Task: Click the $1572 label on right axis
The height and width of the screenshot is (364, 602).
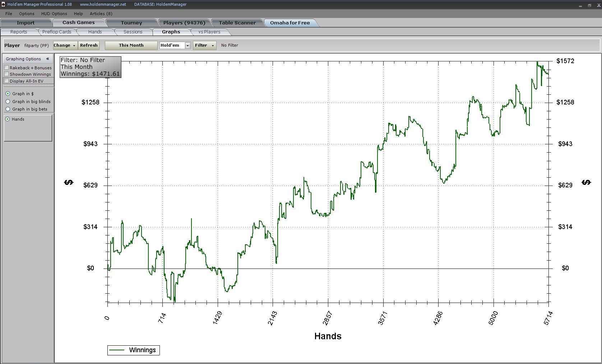Action: click(x=565, y=61)
